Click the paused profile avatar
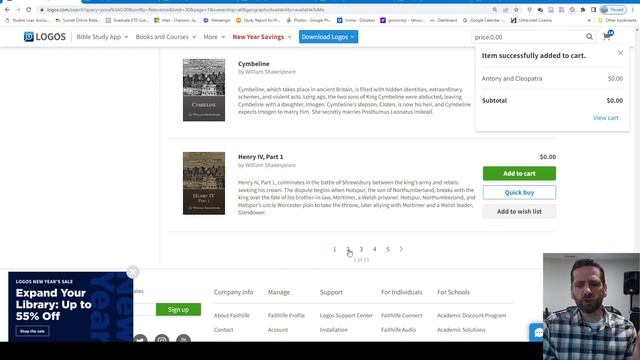Image resolution: width=640 pixels, height=360 pixels. (x=613, y=9)
